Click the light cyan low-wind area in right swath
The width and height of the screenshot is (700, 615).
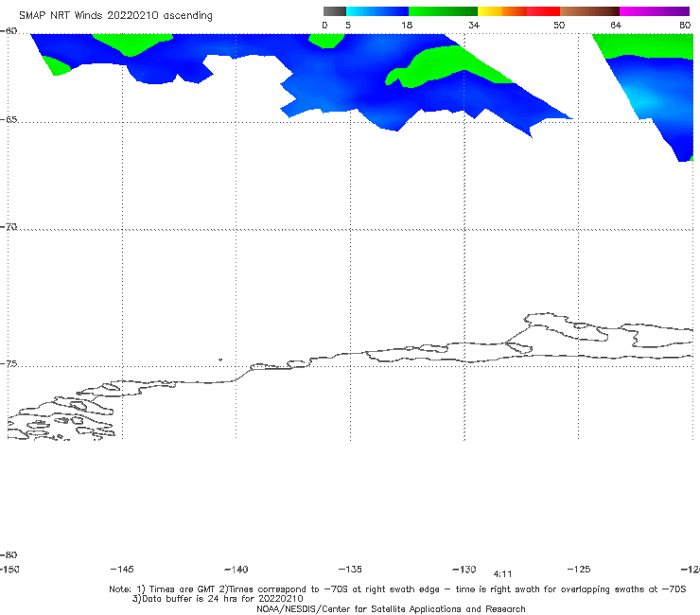(x=643, y=102)
